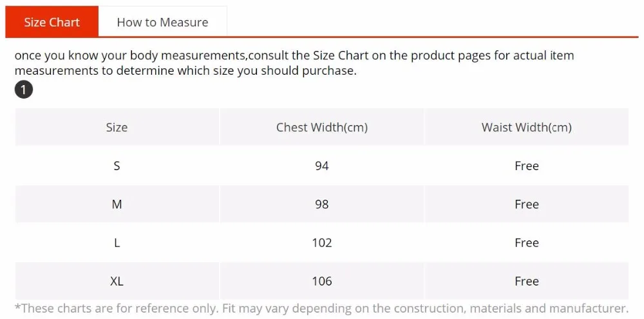Click the black number 1 badge icon
The height and width of the screenshot is (319, 644).
pyautogui.click(x=24, y=90)
